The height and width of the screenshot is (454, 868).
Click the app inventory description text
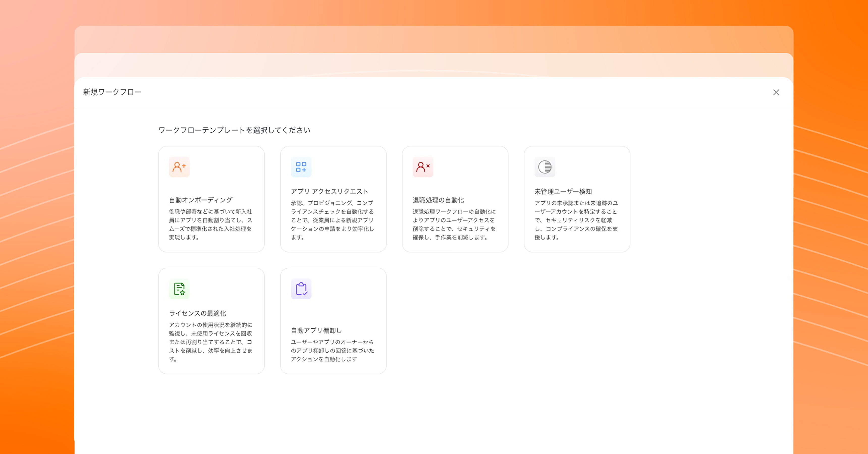(x=333, y=351)
